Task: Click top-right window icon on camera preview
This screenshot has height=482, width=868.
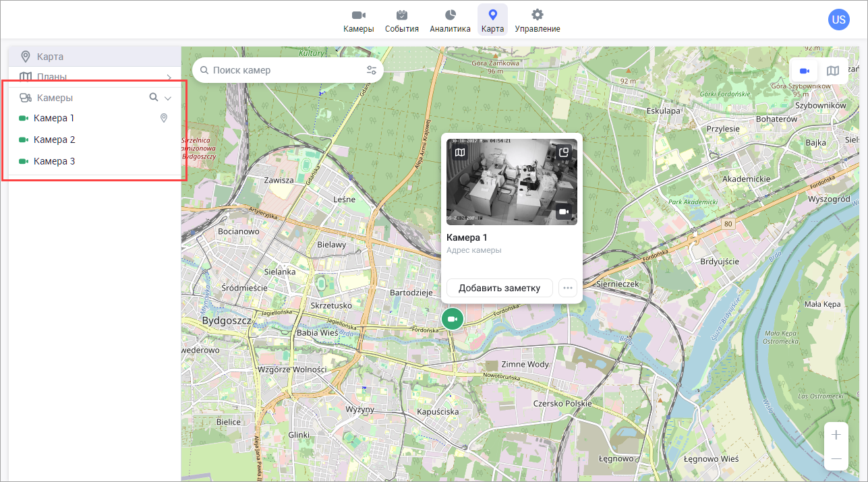Action: [x=564, y=152]
